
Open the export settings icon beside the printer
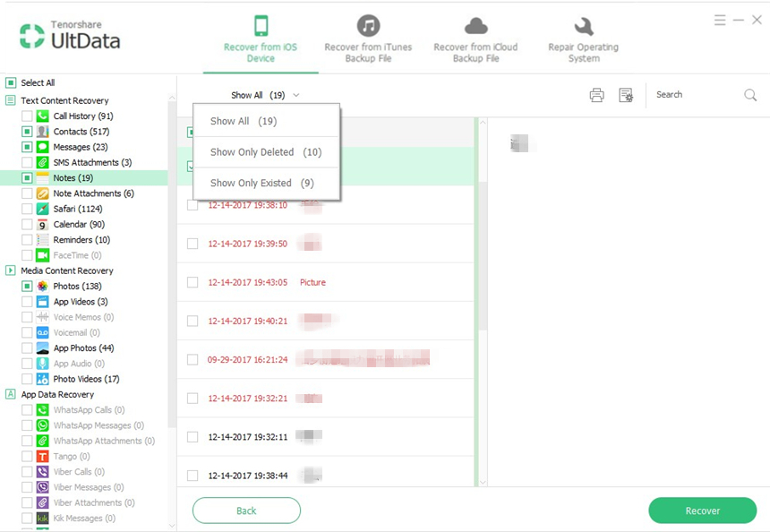[626, 95]
